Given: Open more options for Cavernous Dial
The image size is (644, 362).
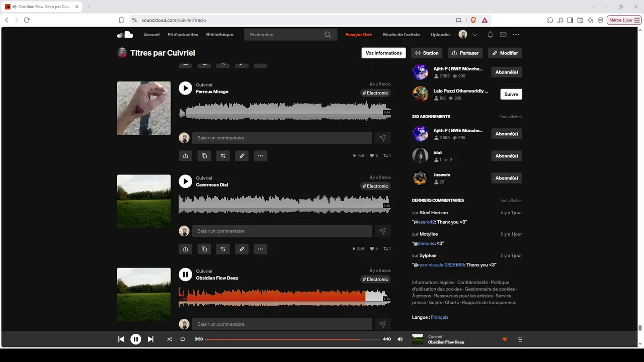Looking at the screenshot, I should click(261, 249).
